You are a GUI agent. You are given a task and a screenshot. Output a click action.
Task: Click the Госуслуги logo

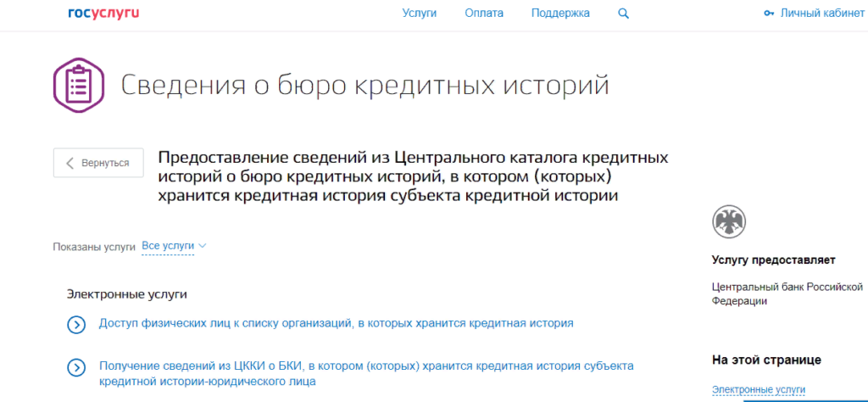pyautogui.click(x=103, y=13)
